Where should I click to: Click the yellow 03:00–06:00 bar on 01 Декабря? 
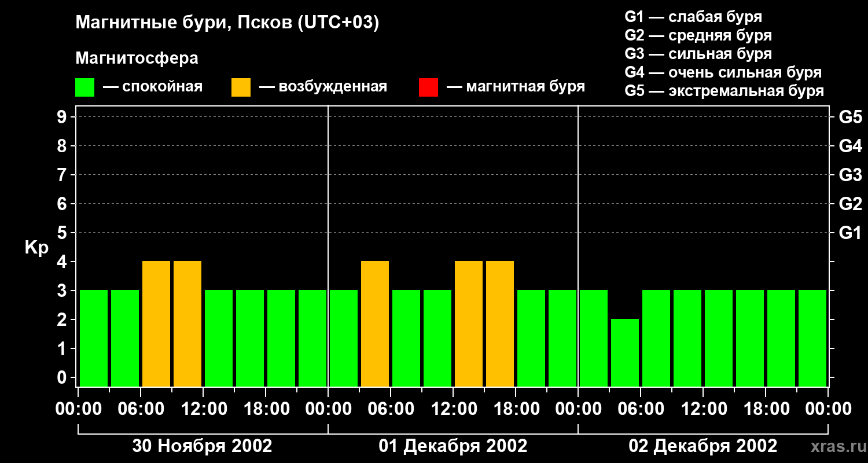tap(375, 324)
